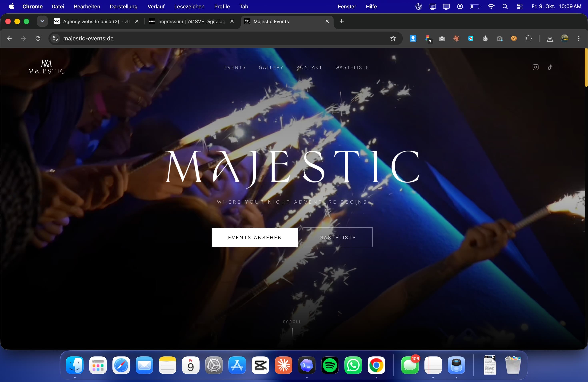The width and height of the screenshot is (588, 382).
Task: Open Chrome profile avatar
Action: (565, 38)
